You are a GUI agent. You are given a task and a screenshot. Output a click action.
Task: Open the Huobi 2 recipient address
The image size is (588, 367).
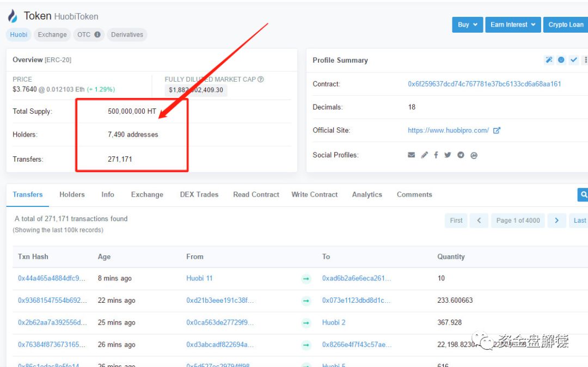334,322
